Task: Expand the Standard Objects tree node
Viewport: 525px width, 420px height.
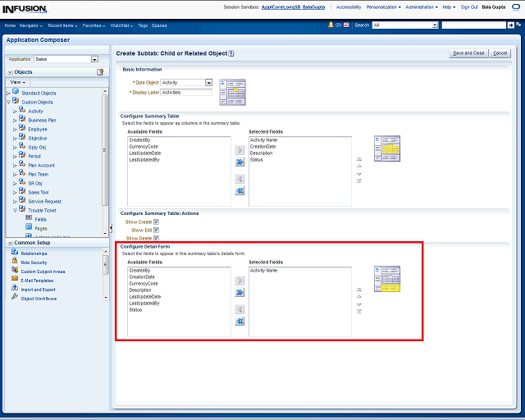Action: coord(7,93)
